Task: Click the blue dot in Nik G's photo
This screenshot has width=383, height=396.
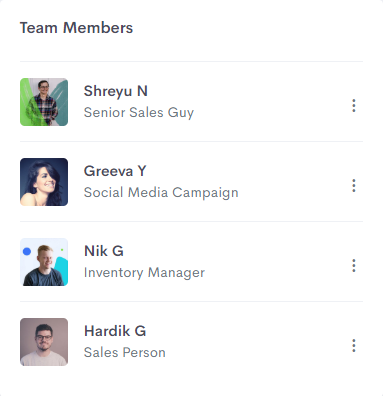Action: click(27, 252)
